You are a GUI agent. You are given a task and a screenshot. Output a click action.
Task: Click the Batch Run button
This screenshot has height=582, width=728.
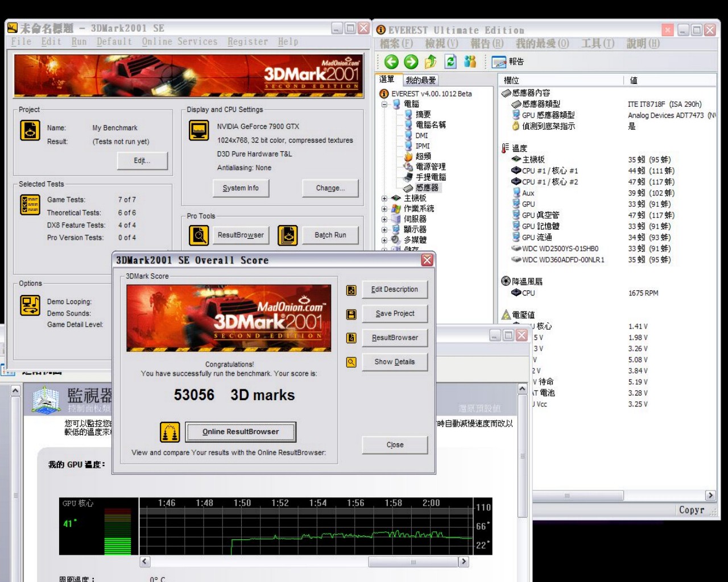pyautogui.click(x=330, y=235)
